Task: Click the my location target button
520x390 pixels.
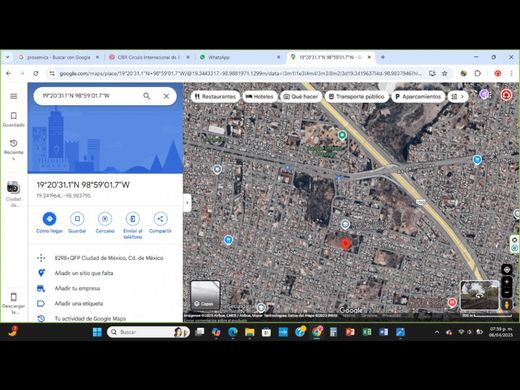Action: coord(507,270)
